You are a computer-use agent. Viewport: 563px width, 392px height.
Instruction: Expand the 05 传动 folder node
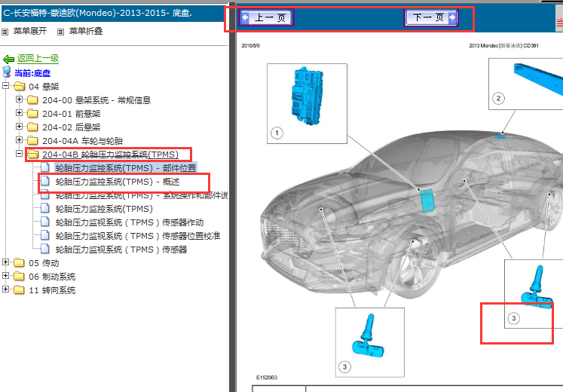point(6,262)
